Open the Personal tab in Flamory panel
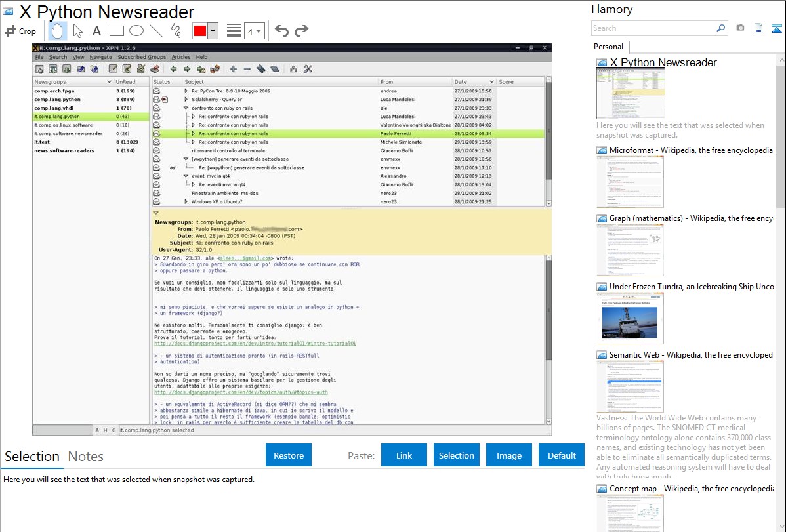 tap(608, 47)
